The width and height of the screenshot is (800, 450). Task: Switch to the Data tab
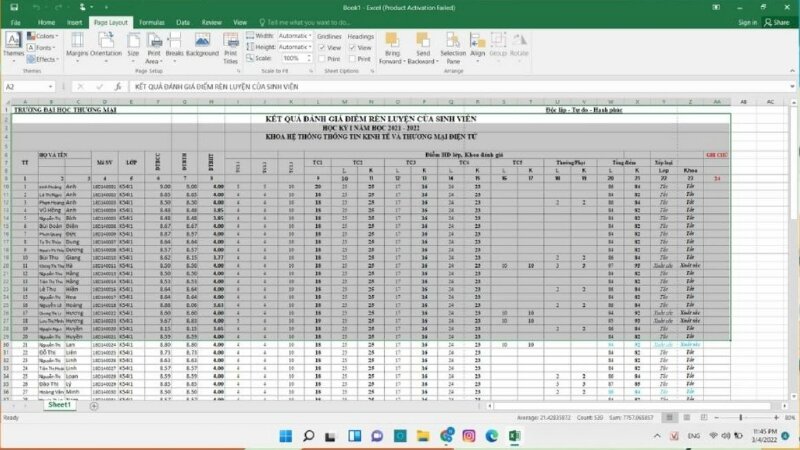(x=183, y=22)
